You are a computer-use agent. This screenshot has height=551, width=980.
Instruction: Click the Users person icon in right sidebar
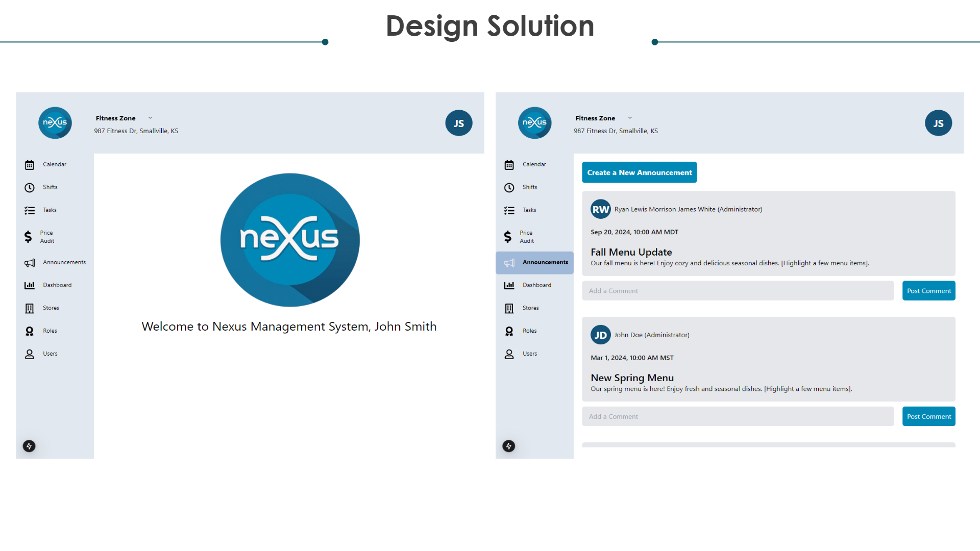(509, 354)
